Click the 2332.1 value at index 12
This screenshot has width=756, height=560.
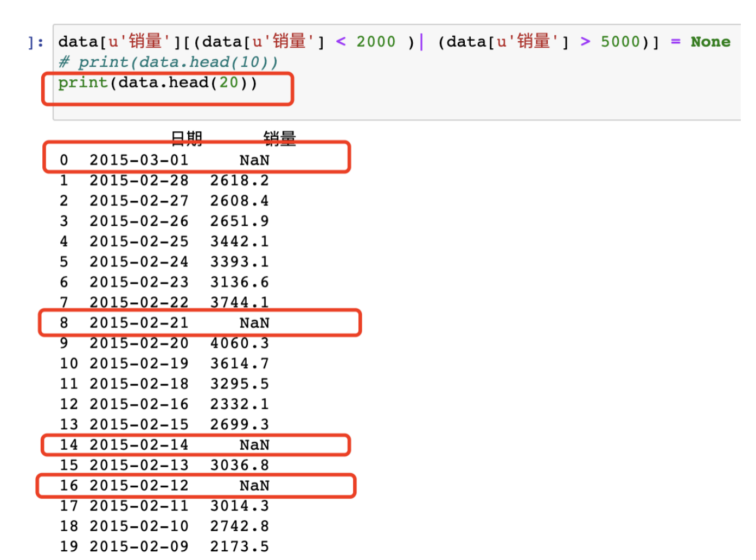240,404
